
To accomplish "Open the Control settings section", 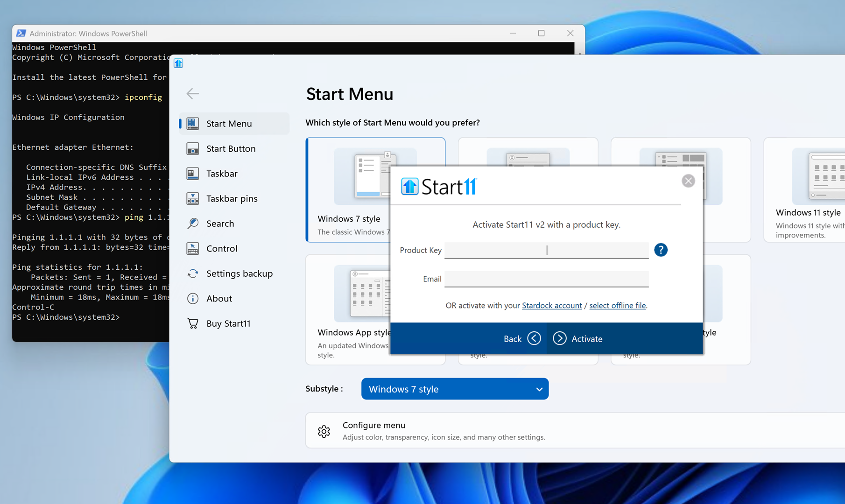I will [x=222, y=249].
